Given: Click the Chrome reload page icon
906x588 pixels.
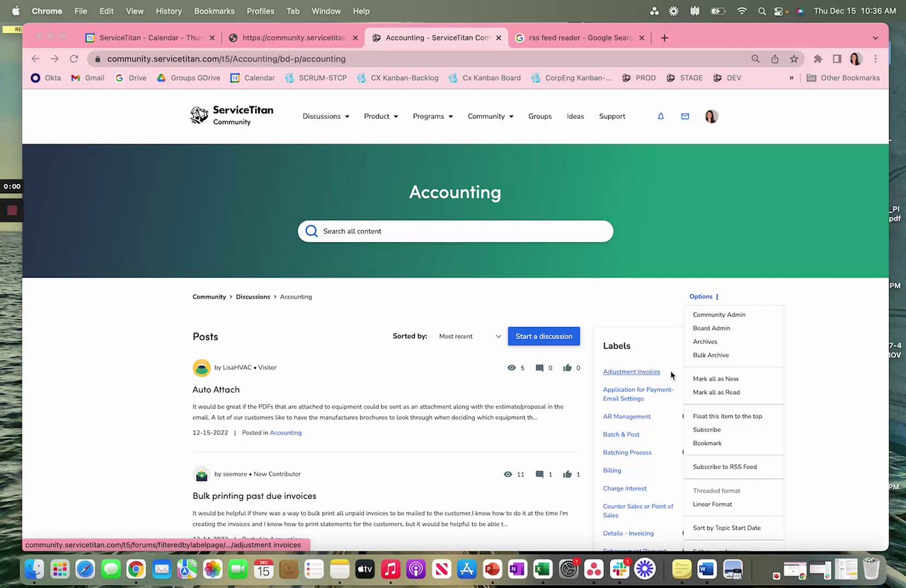Looking at the screenshot, I should tap(74, 59).
